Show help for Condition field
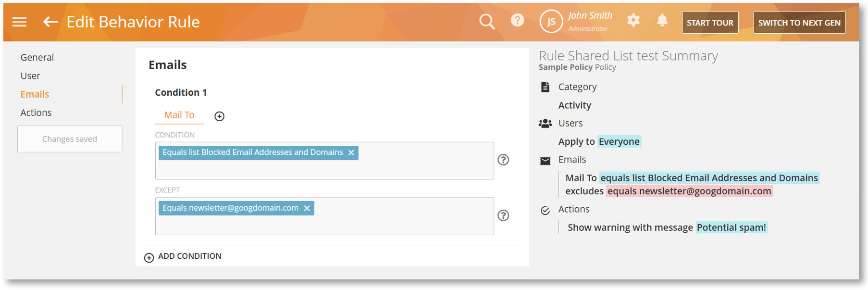Viewport: 868px width, 290px height. pyautogui.click(x=503, y=160)
